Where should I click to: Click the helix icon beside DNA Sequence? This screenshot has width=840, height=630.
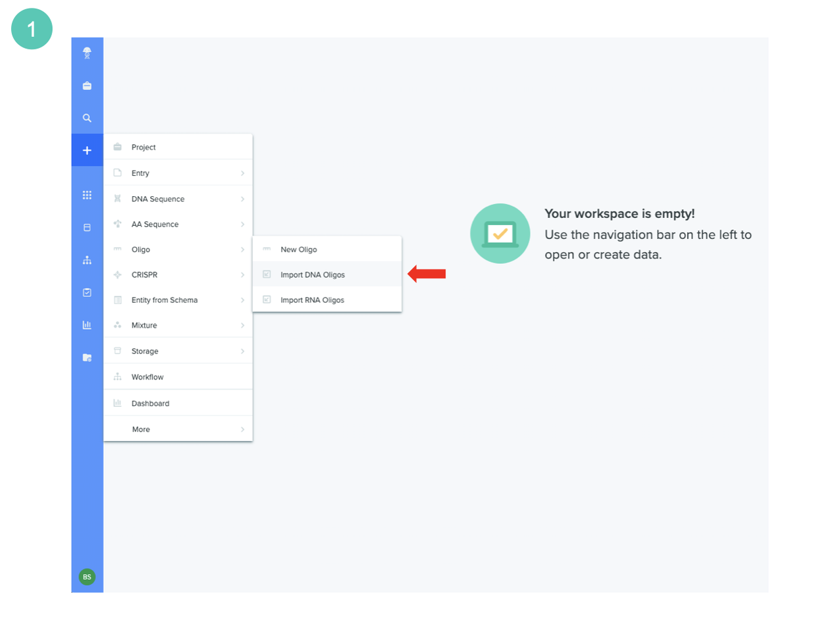[x=118, y=198]
